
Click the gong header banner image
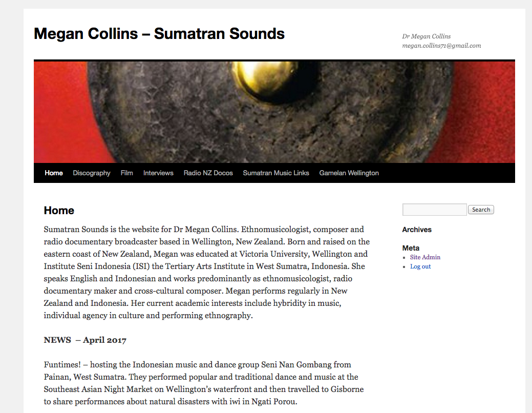click(274, 112)
